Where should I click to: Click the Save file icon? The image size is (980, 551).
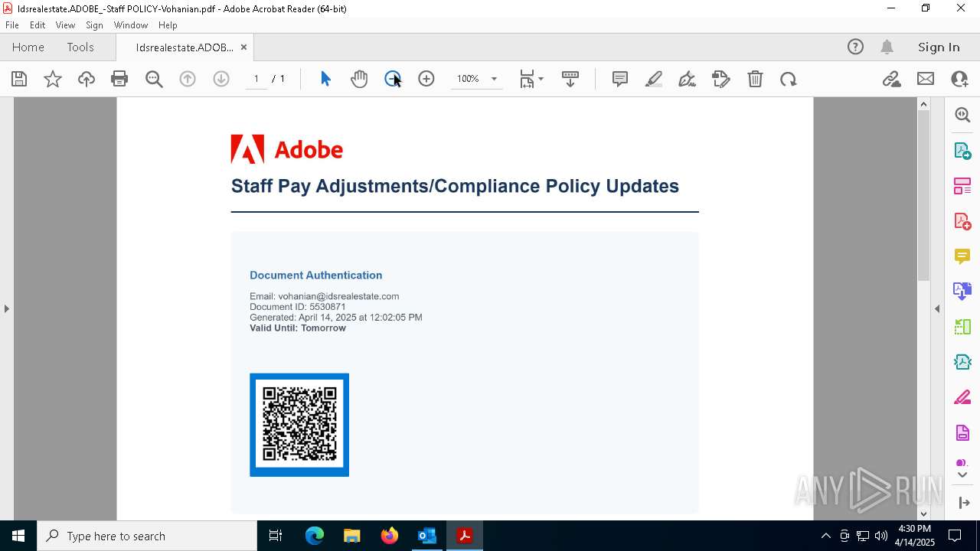(19, 79)
